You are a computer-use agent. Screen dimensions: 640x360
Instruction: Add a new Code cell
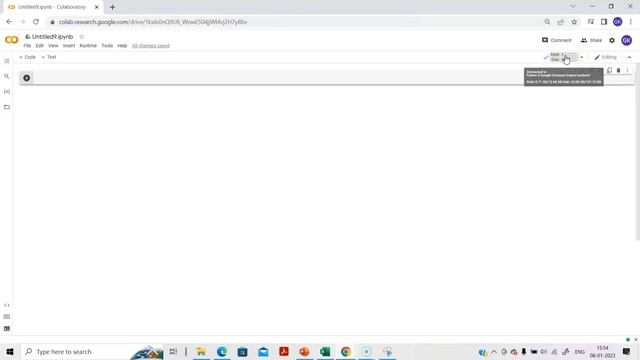click(x=27, y=57)
